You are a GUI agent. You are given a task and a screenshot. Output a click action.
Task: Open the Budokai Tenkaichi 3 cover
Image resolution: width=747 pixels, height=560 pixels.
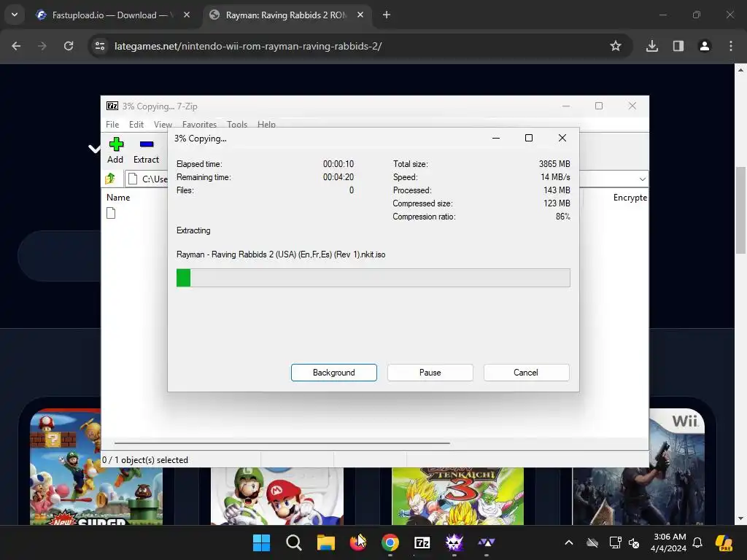point(457,496)
